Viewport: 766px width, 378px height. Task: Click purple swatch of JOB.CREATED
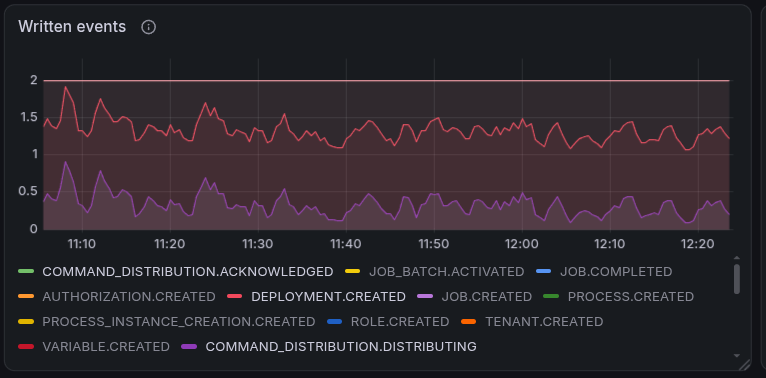pos(425,296)
